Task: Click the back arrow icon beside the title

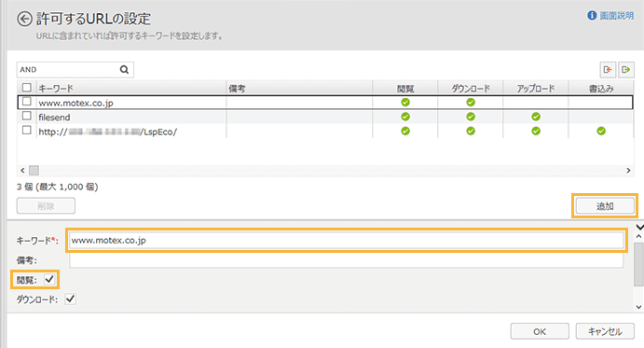Action: 24,19
